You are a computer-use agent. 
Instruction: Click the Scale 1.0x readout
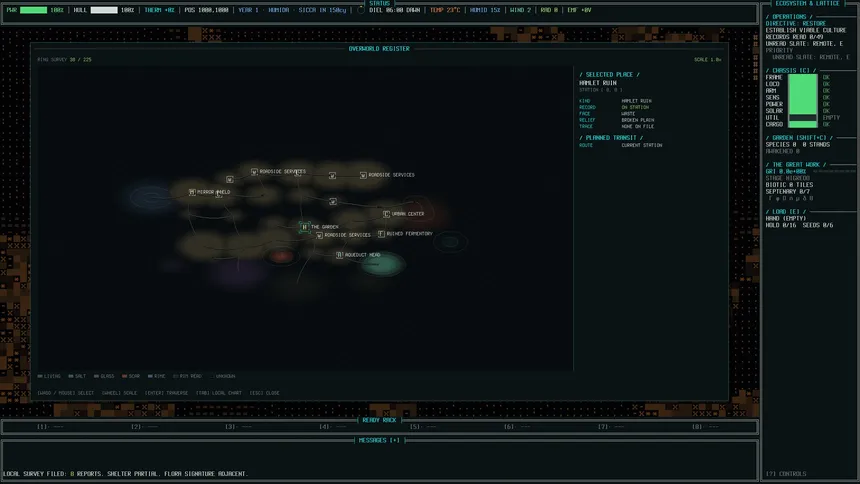(708, 60)
